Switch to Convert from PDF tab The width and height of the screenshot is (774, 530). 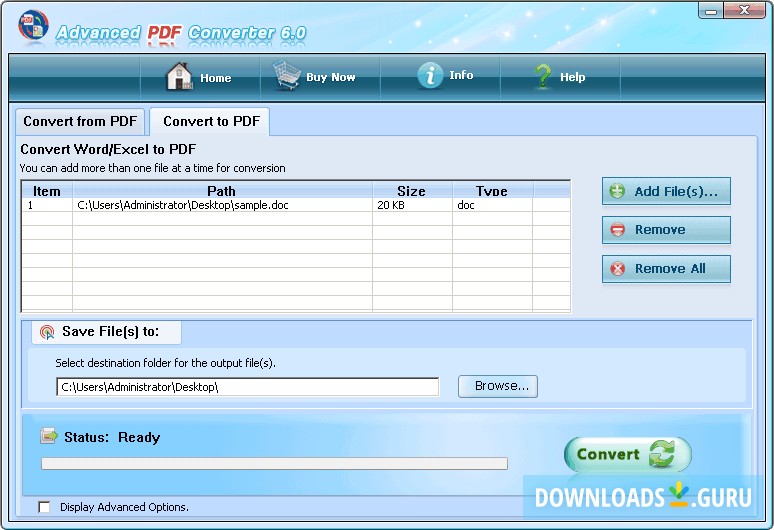80,121
